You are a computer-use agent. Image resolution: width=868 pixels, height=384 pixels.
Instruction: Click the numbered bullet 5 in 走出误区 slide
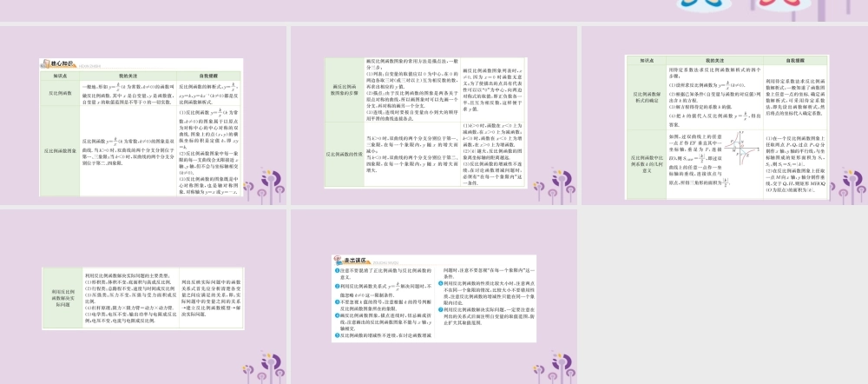[x=337, y=336]
